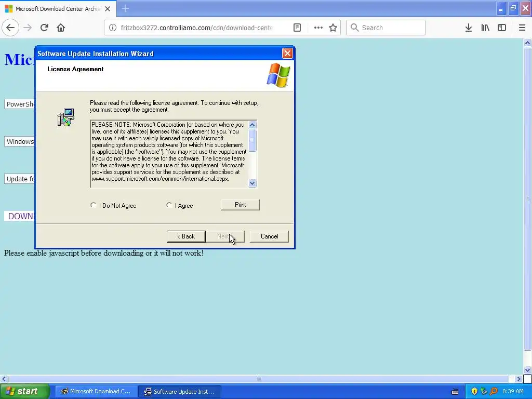Click page vertical scrollbar up arrow

[x=527, y=43]
